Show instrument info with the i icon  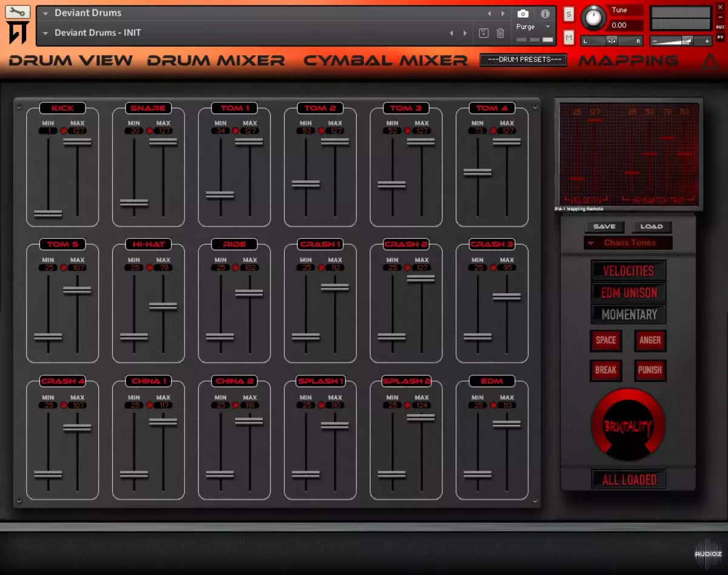coord(545,13)
